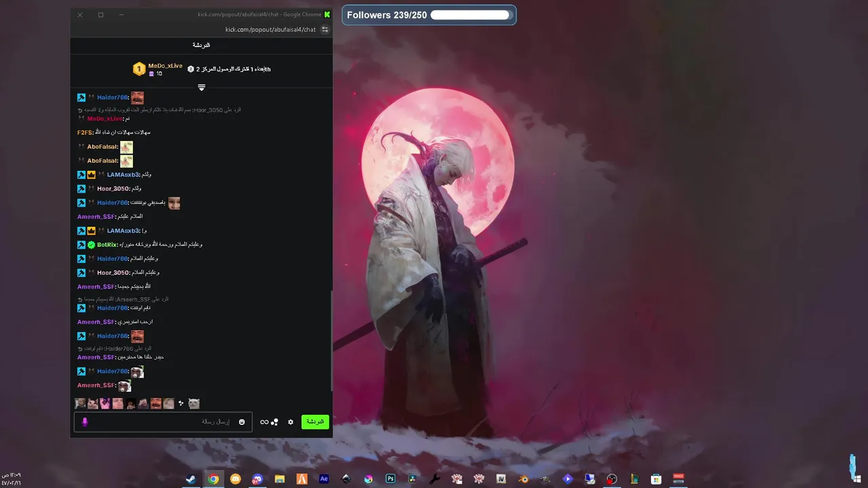This screenshot has height=488, width=868.
Task: Open League of Legends icon in taskbar
Action: tap(634, 479)
